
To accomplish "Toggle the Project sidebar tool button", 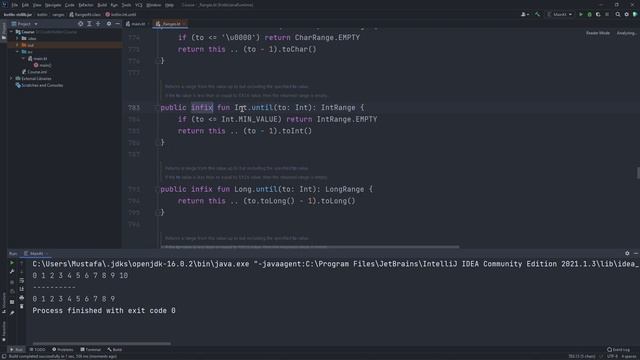I will click(4, 31).
